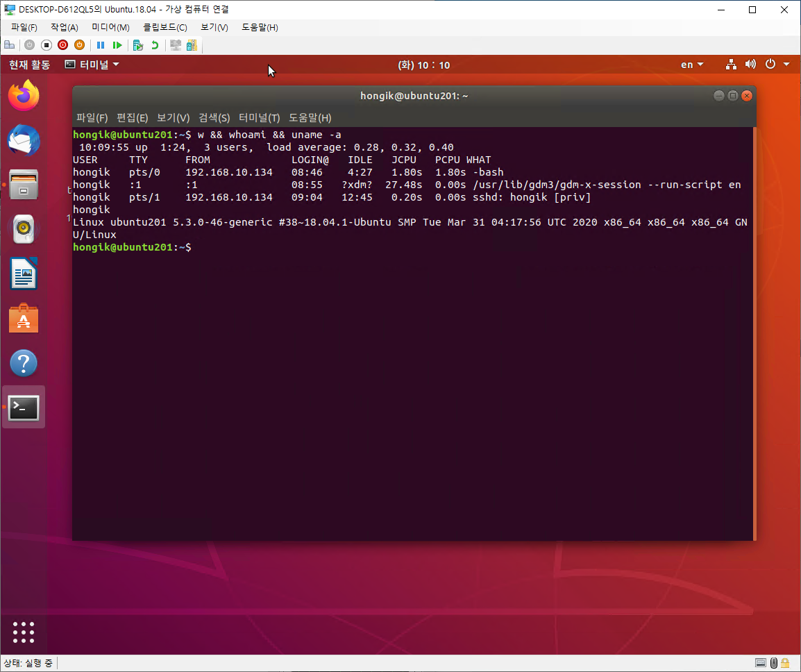Screen dimensions: 801x672
Task: Click the last terminal prompt line
Action: [132, 247]
